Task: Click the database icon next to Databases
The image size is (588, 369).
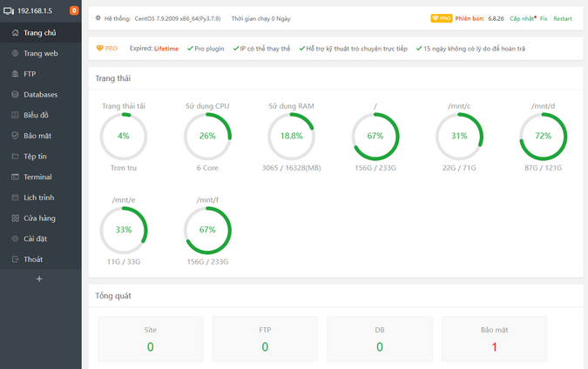Action: [x=15, y=95]
